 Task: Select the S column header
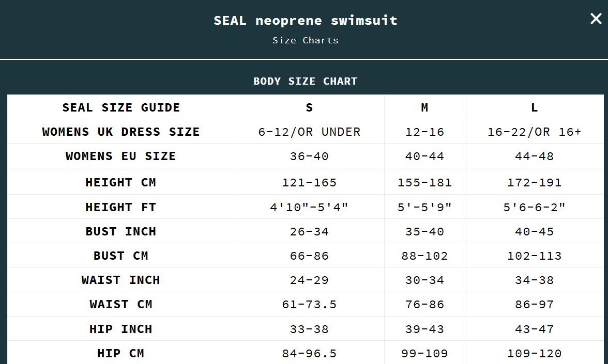tap(309, 107)
